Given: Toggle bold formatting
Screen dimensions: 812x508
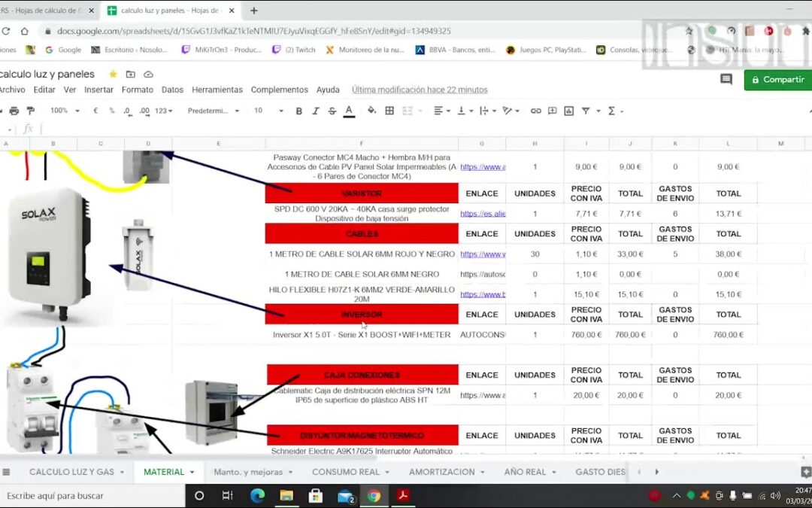Looking at the screenshot, I should point(298,111).
